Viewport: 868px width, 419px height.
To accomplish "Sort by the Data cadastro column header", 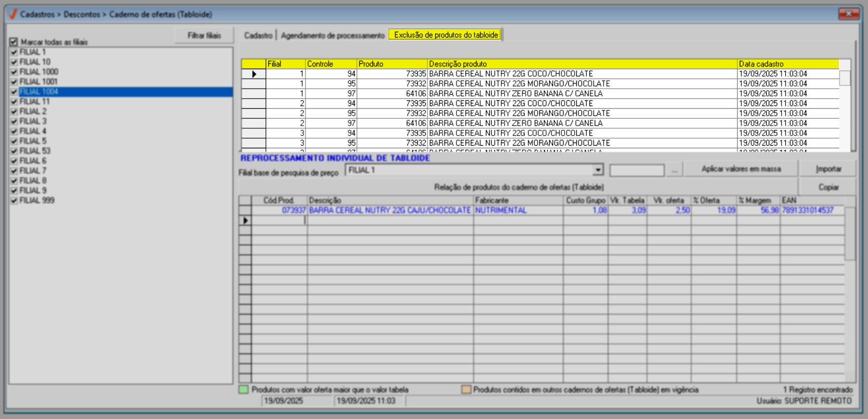I will pyautogui.click(x=788, y=64).
